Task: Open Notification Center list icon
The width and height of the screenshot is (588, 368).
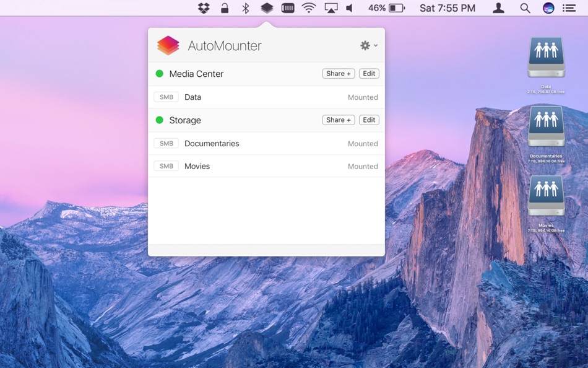Action: (569, 8)
